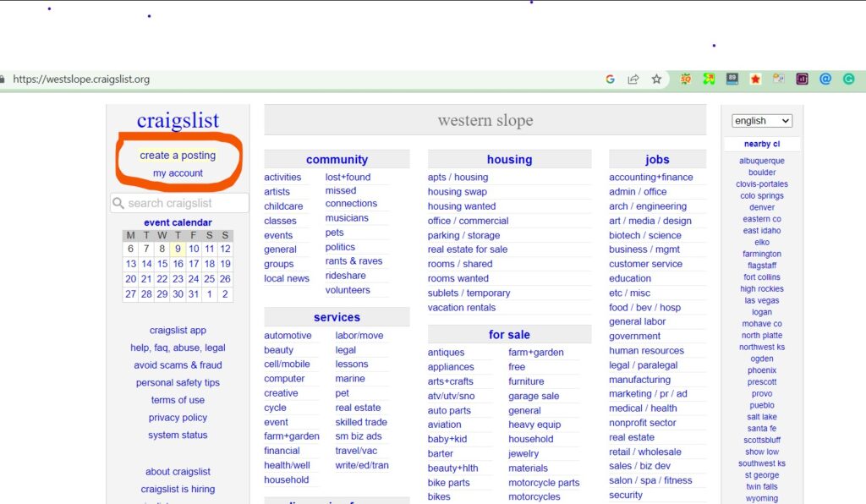Click the site lock icon by URL

click(3, 79)
